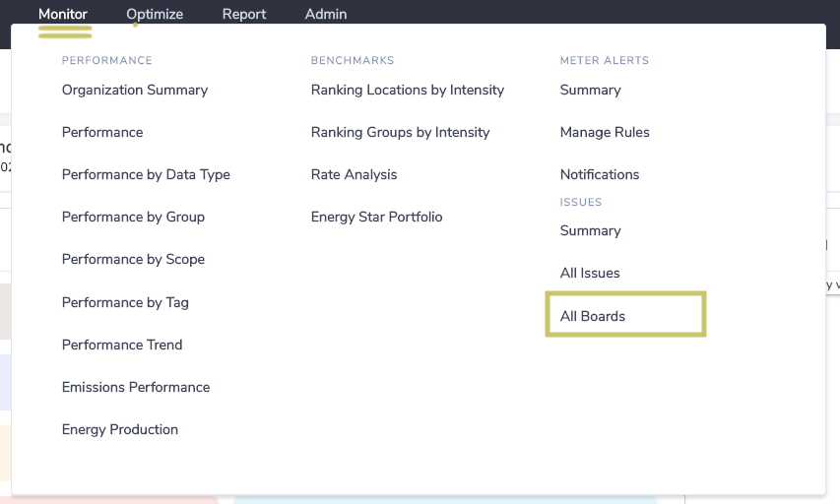The height and width of the screenshot is (504, 840).
Task: Open All Issues link
Action: [590, 273]
